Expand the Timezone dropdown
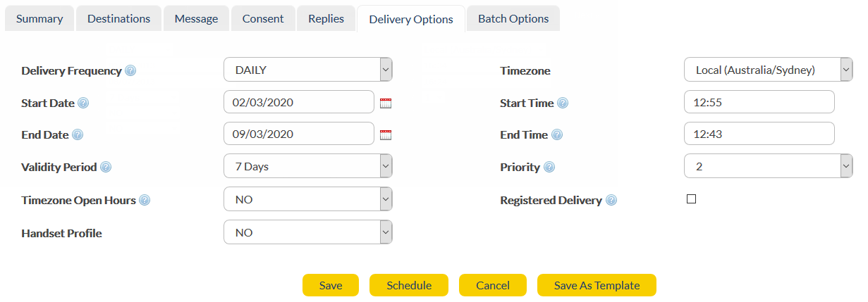 768,70
